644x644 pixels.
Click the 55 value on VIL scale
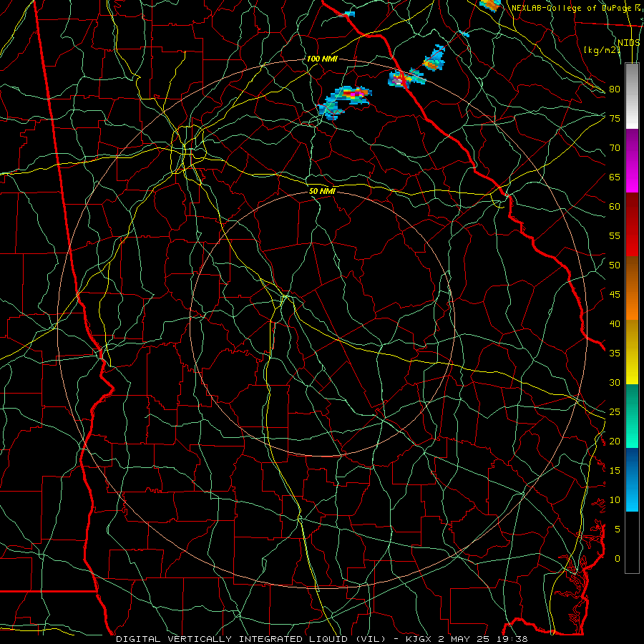coord(615,235)
